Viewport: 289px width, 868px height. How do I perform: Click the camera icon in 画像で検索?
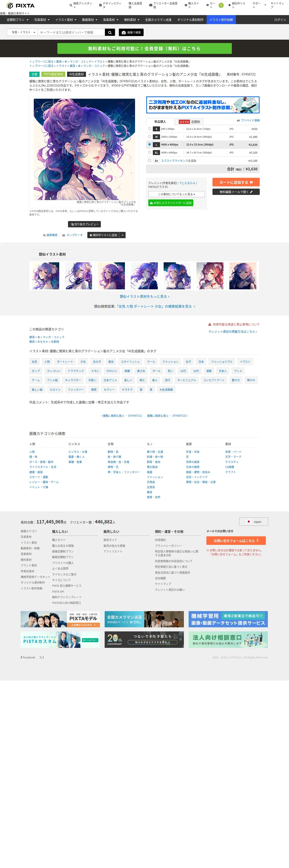[124, 32]
